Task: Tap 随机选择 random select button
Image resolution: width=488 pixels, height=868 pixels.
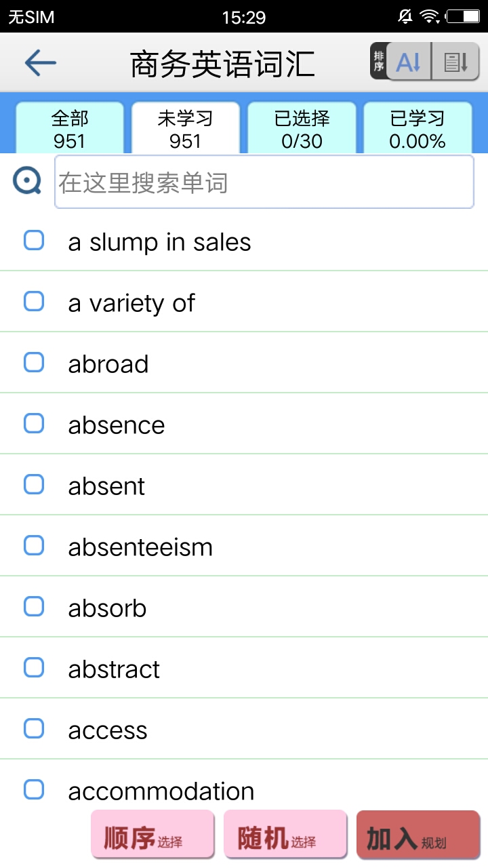Action: pos(285,834)
